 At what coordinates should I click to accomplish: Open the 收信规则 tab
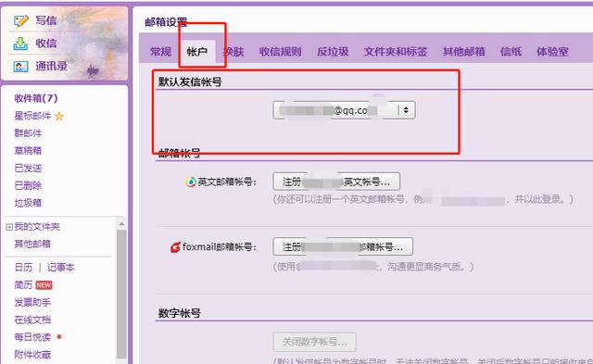280,52
